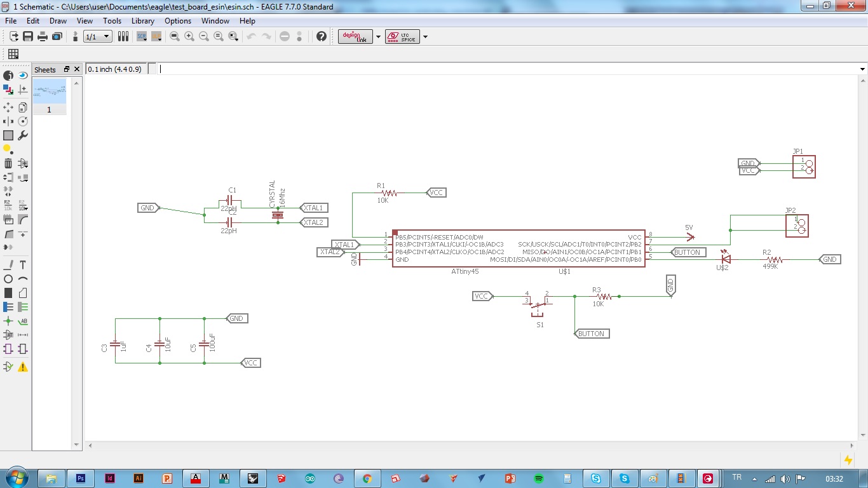Select the Mirror tool

click(x=8, y=121)
